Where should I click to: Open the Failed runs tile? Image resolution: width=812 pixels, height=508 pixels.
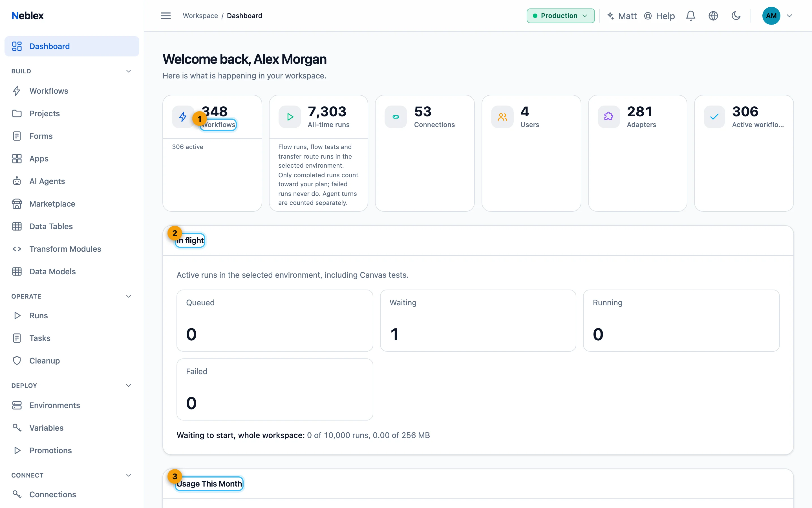click(x=275, y=389)
